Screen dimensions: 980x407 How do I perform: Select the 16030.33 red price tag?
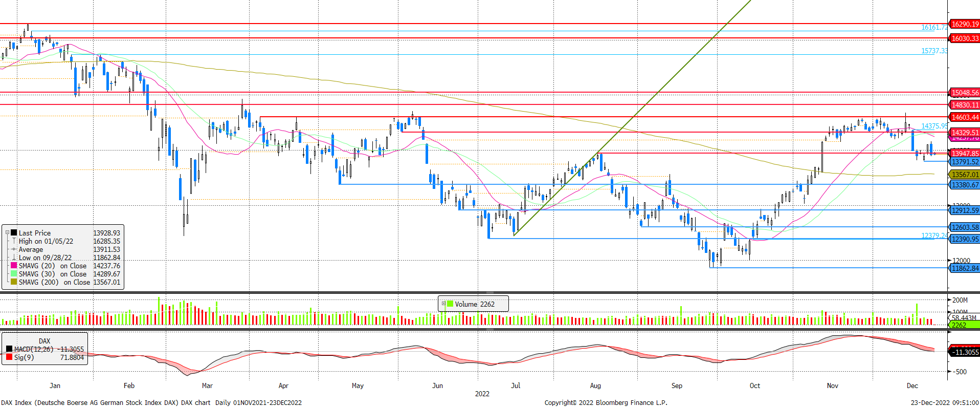pos(965,38)
